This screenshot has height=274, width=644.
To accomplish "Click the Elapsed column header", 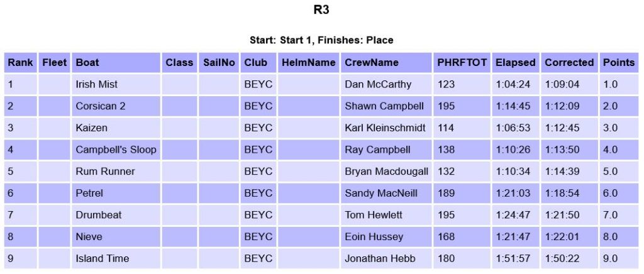I will 515,63.
